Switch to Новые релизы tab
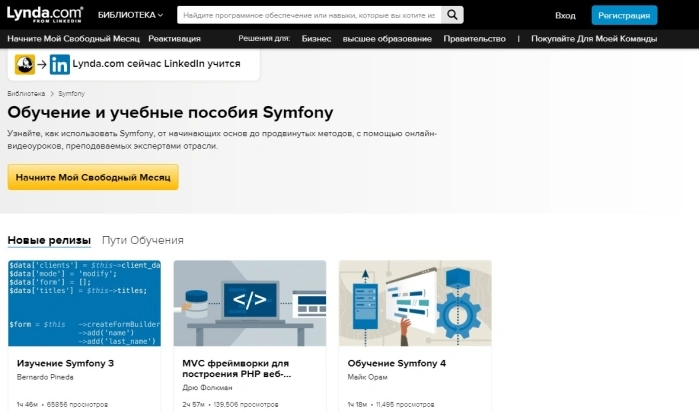This screenshot has height=412, width=699. point(49,240)
